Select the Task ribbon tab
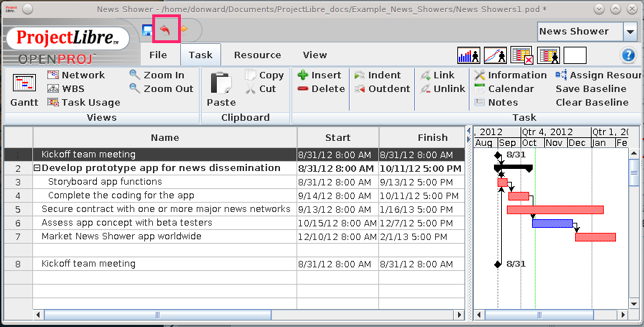 [200, 55]
